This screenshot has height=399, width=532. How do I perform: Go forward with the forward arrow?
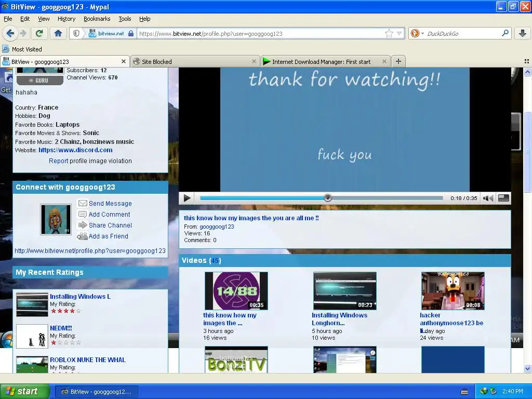(x=23, y=33)
